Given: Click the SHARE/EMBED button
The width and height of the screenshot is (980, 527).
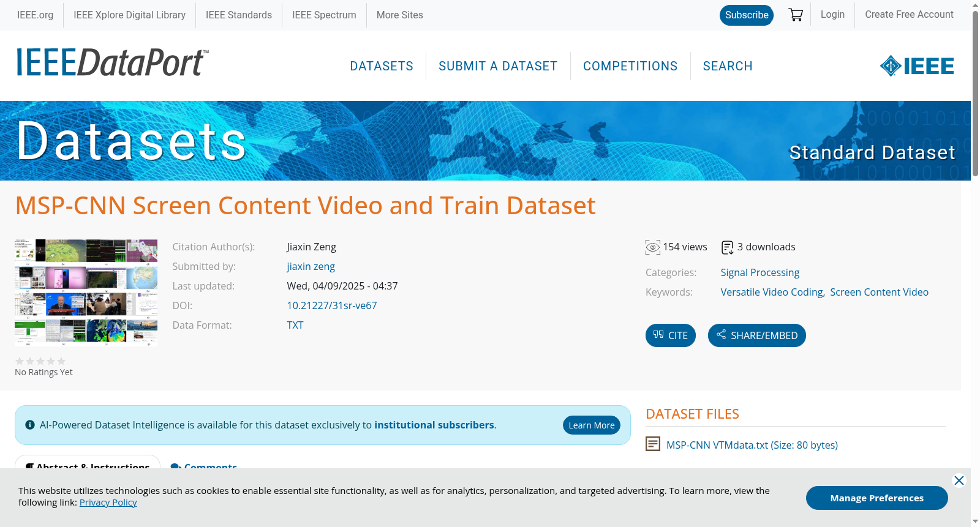Looking at the screenshot, I should (x=757, y=335).
